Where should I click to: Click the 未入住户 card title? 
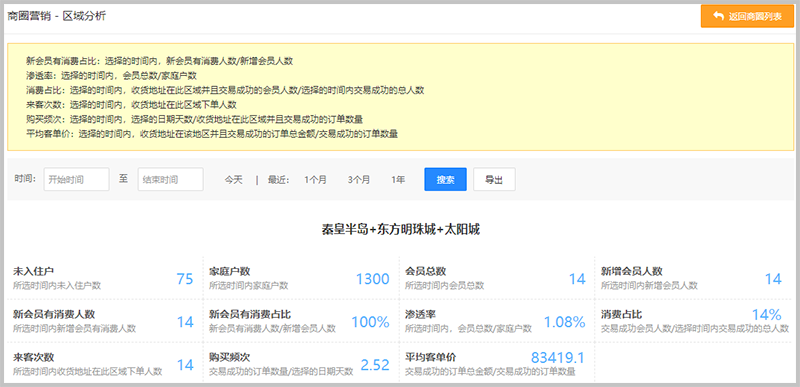pyautogui.click(x=34, y=271)
